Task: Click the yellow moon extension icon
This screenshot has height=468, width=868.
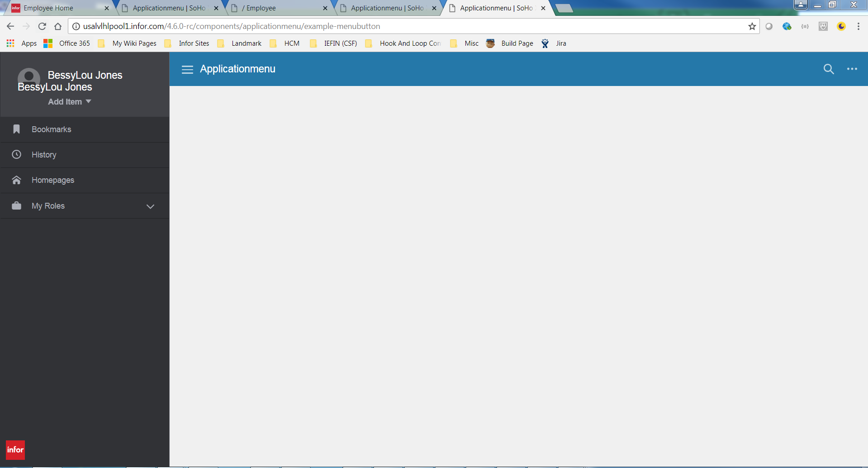Action: pyautogui.click(x=841, y=26)
